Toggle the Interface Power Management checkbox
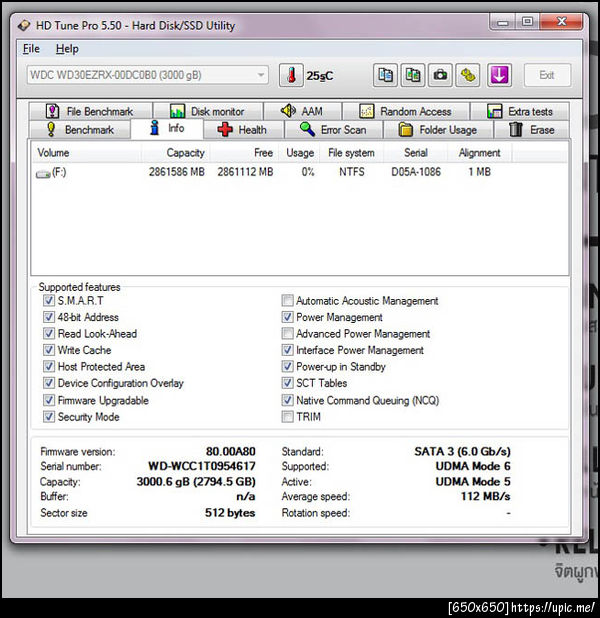Viewport: 600px width, 618px height. 287,350
